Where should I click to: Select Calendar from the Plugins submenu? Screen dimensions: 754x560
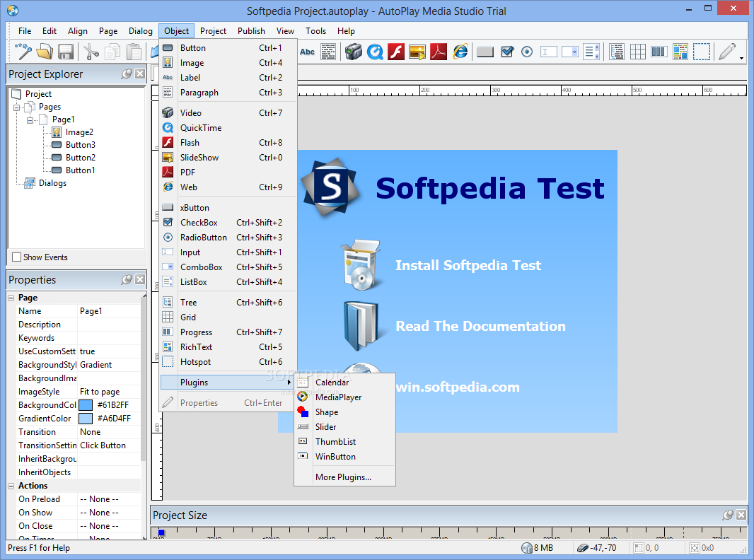click(x=344, y=383)
